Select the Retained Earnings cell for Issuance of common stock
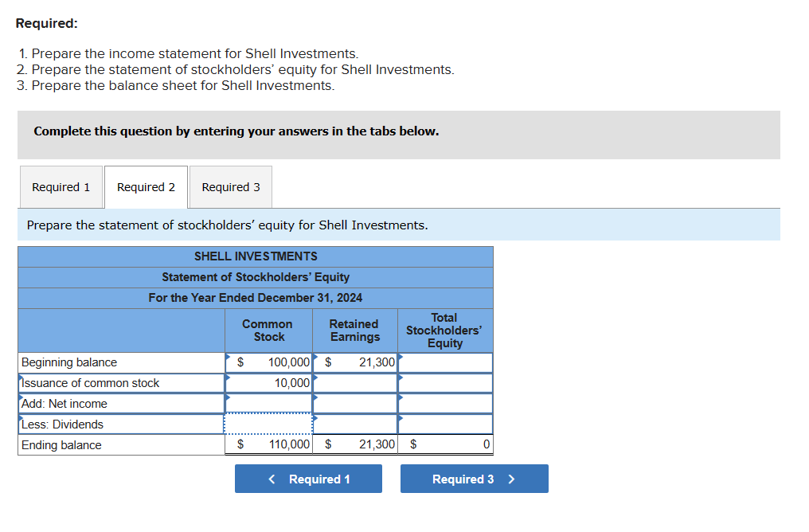 tap(354, 382)
